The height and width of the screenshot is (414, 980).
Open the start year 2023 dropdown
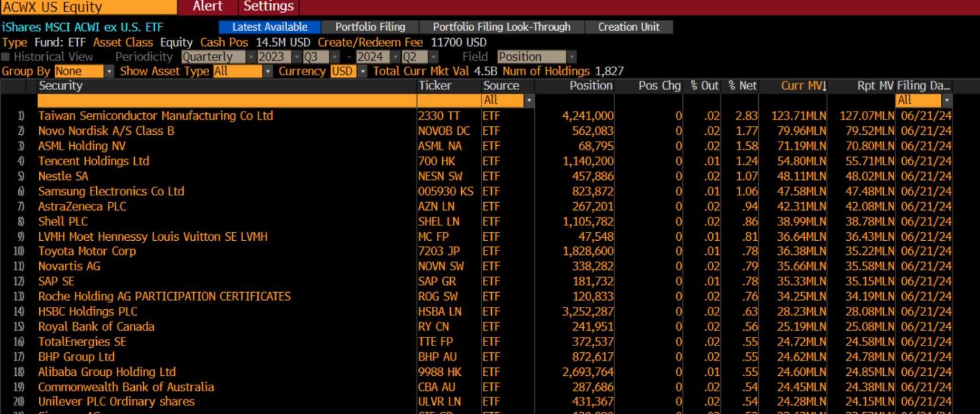tap(279, 57)
